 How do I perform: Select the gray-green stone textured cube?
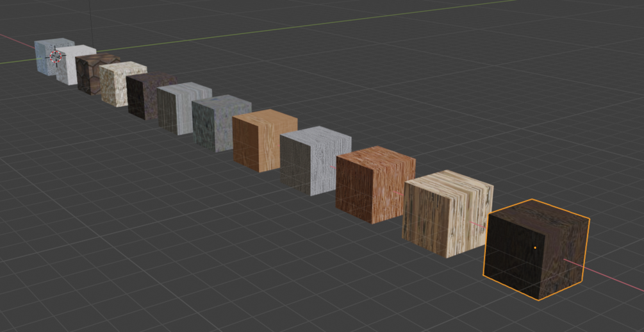[x=220, y=123]
